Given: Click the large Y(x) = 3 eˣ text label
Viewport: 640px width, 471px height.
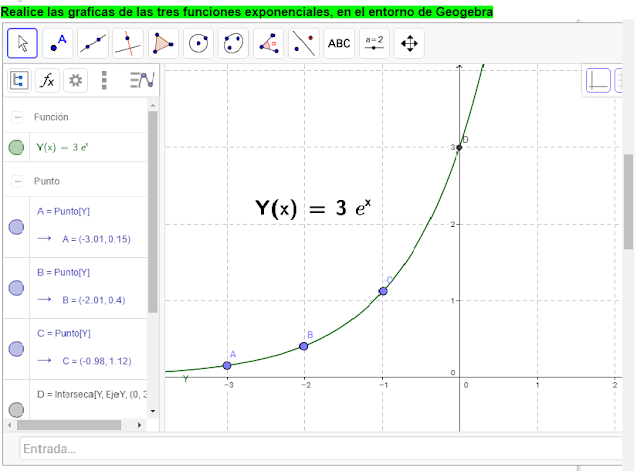Looking at the screenshot, I should coord(313,208).
